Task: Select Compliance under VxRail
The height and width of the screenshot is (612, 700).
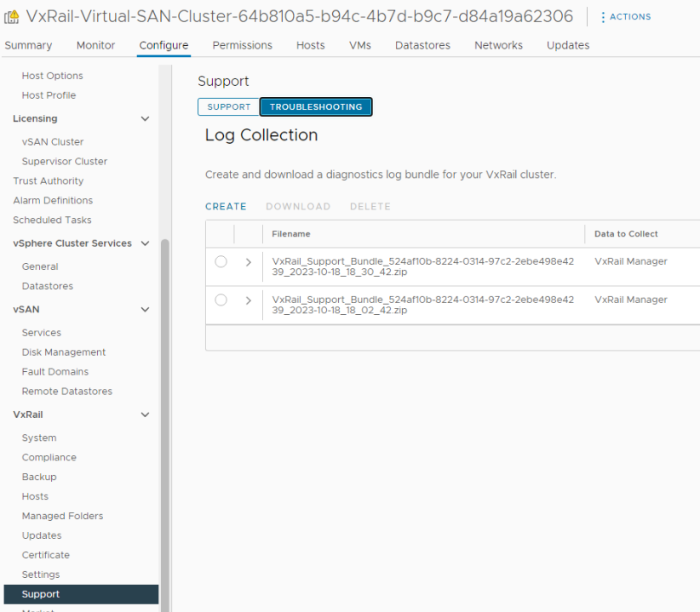Action: pos(49,457)
